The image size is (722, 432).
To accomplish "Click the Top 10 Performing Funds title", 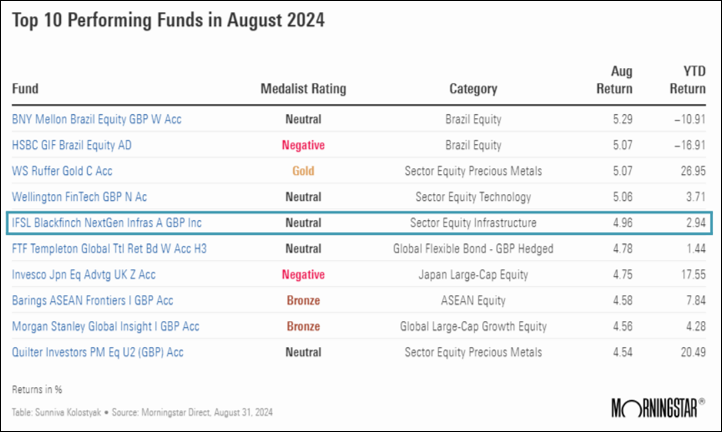I will coord(168,20).
